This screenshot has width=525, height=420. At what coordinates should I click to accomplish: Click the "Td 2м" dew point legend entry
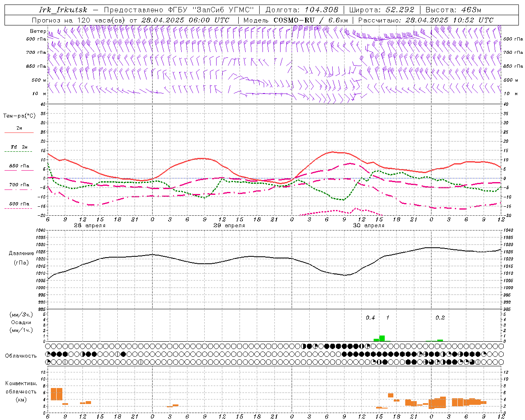(x=19, y=147)
